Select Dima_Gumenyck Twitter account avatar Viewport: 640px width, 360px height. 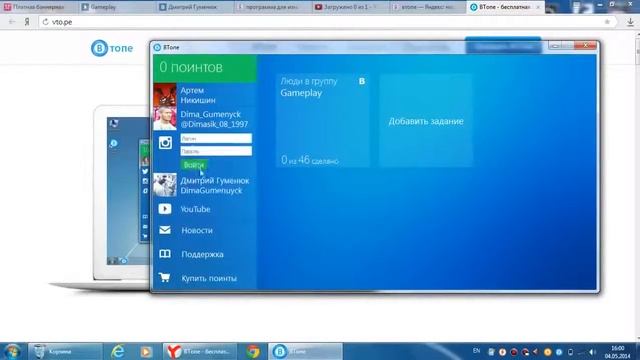click(x=165, y=118)
